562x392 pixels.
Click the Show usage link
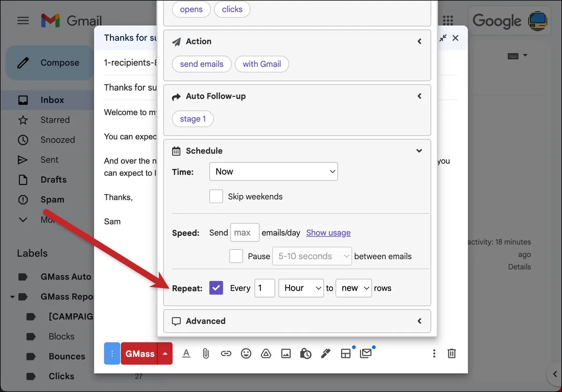(x=328, y=232)
